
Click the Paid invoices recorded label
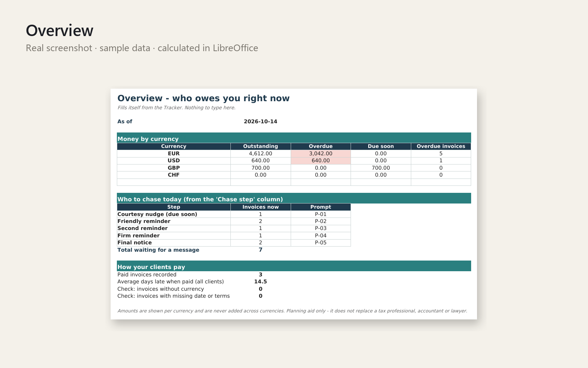(x=147, y=275)
